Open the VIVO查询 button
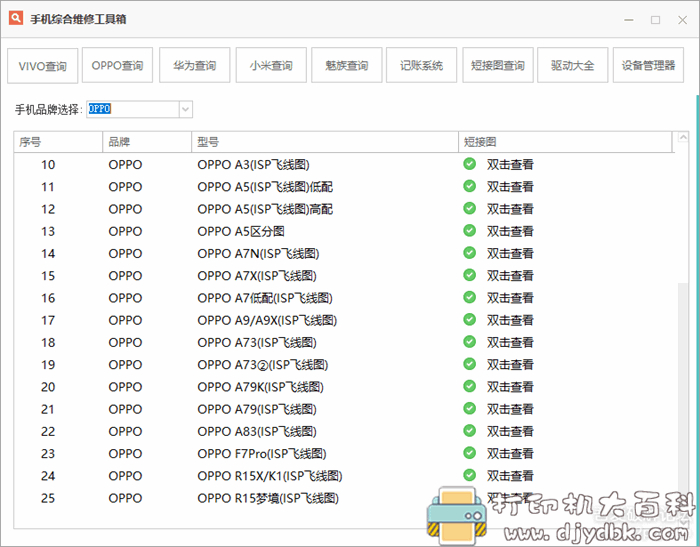This screenshot has height=547, width=700. click(43, 66)
